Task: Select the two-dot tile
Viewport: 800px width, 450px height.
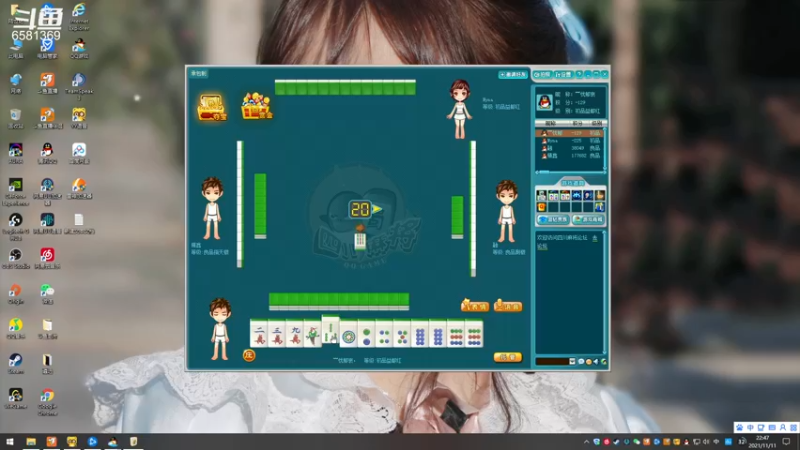Action: 366,334
